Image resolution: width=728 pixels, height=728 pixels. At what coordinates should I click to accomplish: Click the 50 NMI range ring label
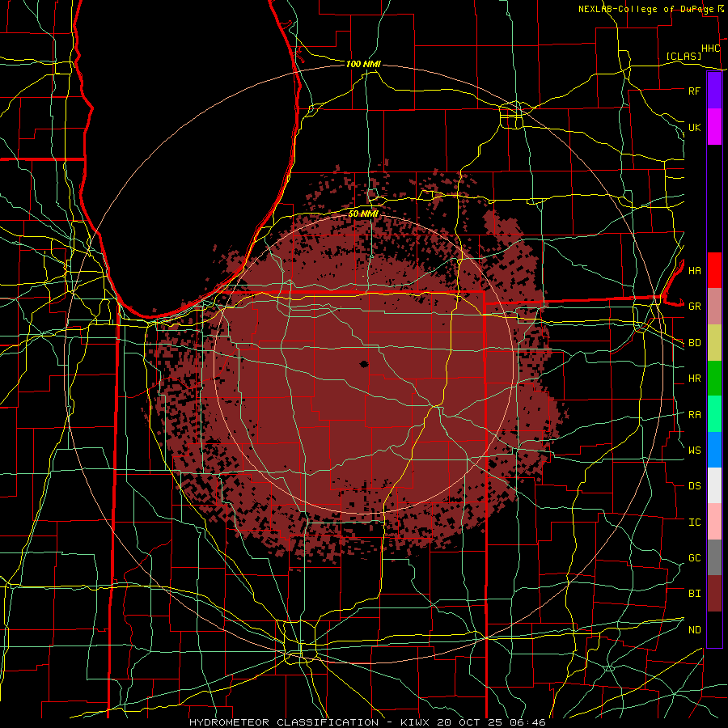click(363, 214)
